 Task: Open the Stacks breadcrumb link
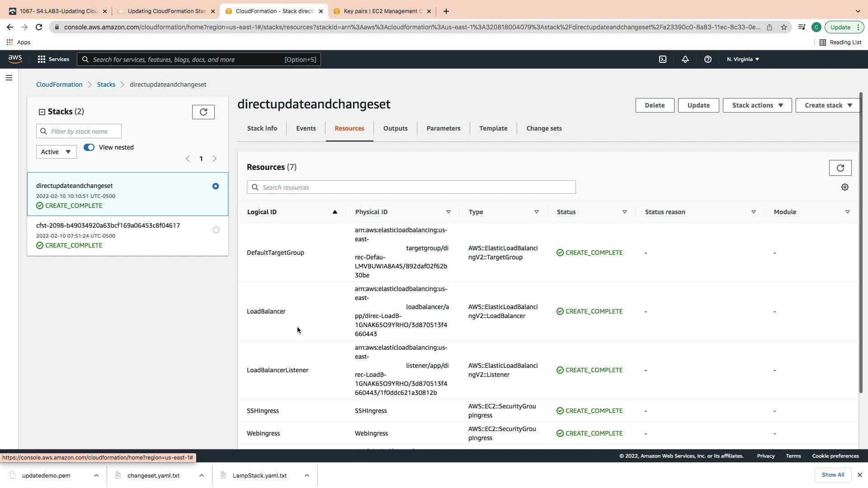(x=106, y=84)
